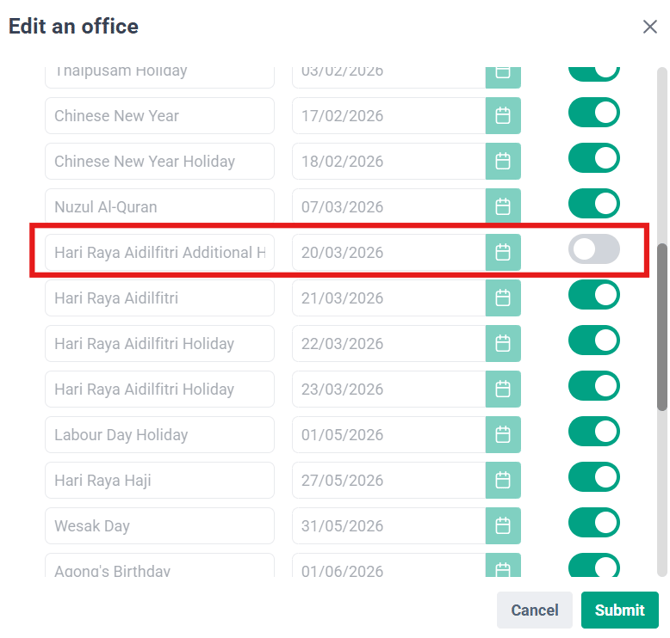Viewport: 670px width, 638px height.
Task: Click the vertical scrollbar thumb
Action: click(662, 325)
